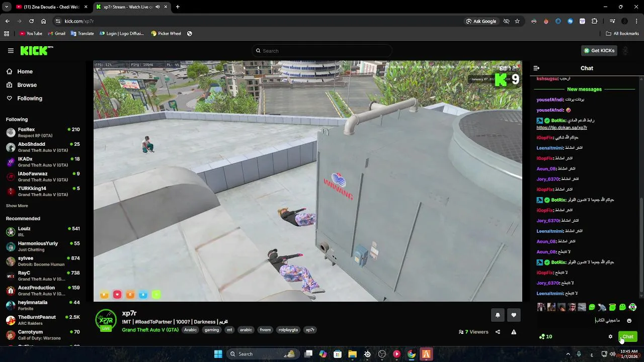Follow stream with heart button
This screenshot has width=644, height=362.
514,315
